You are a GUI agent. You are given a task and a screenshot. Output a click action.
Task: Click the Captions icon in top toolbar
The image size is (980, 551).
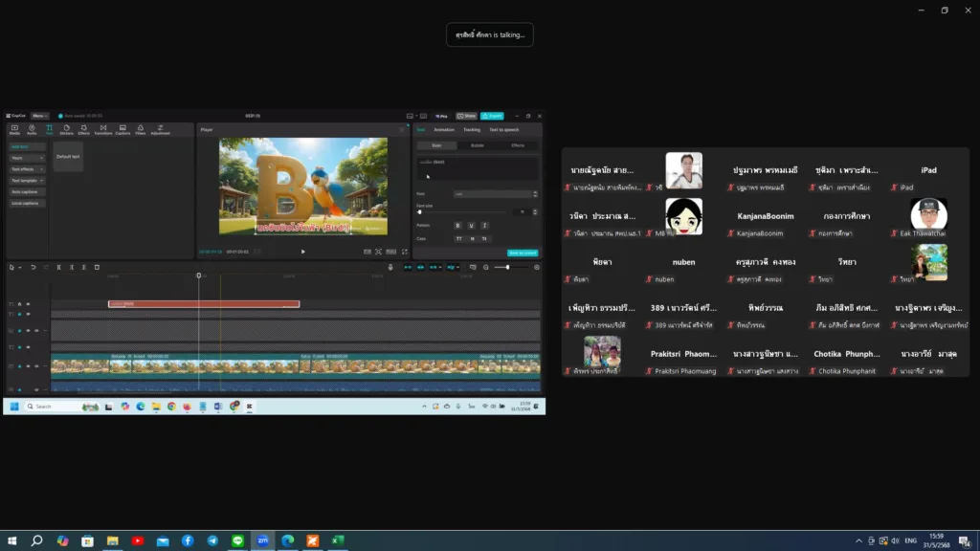[122, 129]
